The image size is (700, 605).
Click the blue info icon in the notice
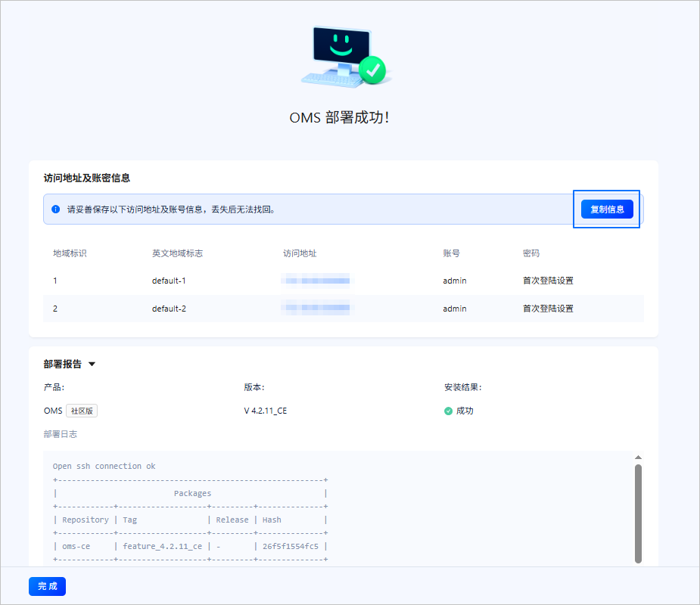(56, 209)
